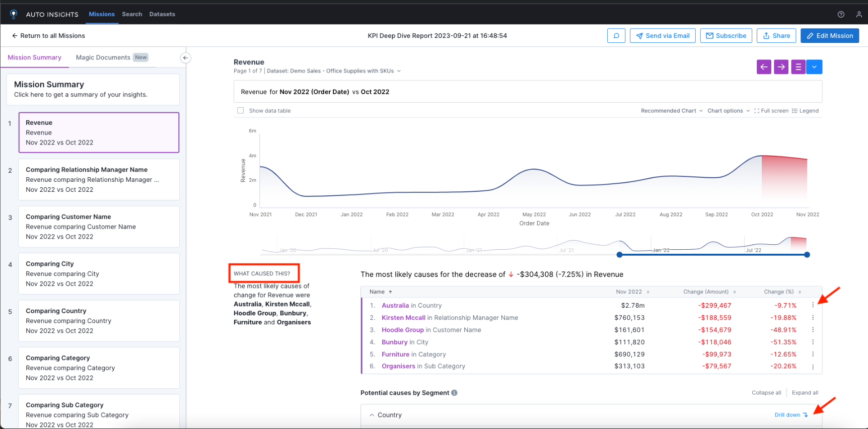Screen dimensions: 868x429
Task: Open the user profile icon
Action: click(858, 15)
